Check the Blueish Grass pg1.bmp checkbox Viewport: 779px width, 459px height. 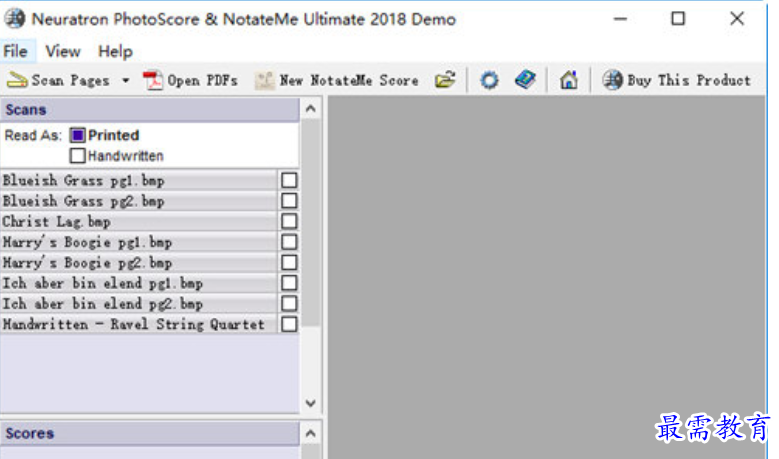tap(289, 180)
